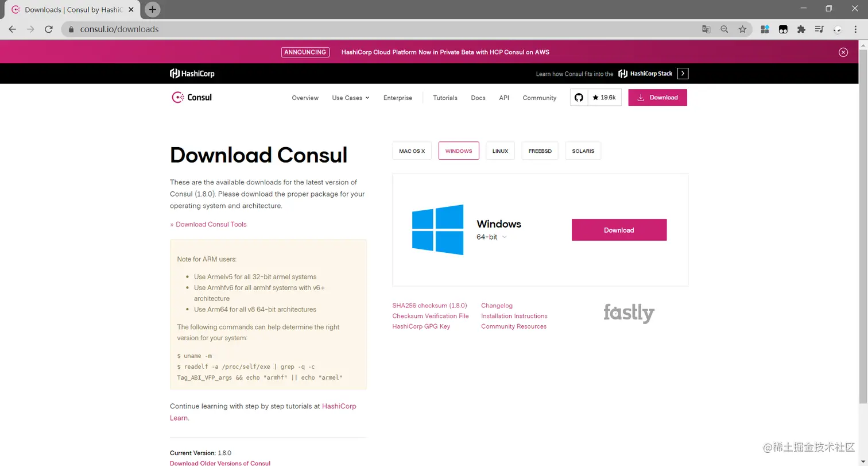Click the HashiCorp Stack arrow box
Screen dimensions: 868x466
[x=683, y=74]
